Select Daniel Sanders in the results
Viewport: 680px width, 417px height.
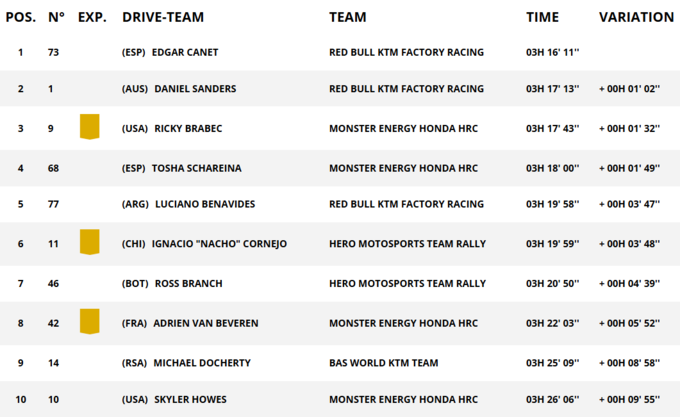coord(195,89)
